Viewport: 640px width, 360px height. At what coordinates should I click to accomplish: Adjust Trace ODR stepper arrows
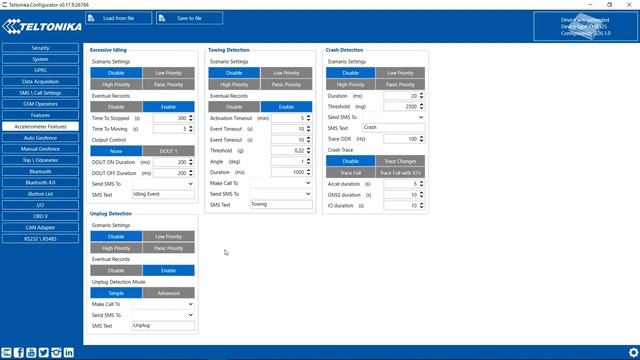click(422, 139)
